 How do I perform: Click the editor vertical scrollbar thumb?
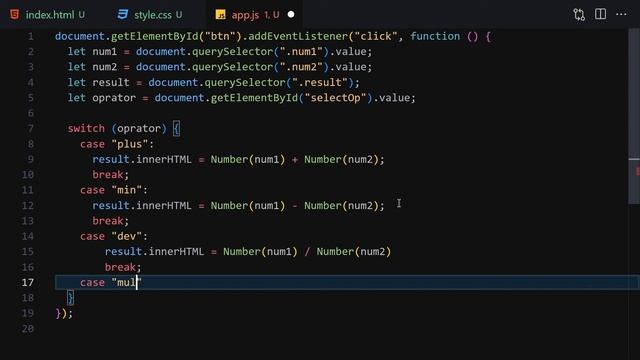[634, 116]
